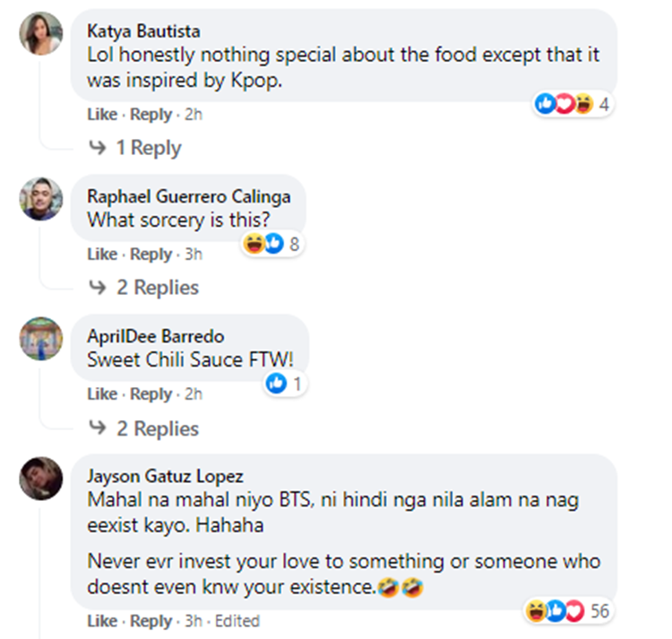Expand the 1 Reply under Katya's comment
This screenshot has width=672, height=639.
click(x=134, y=148)
